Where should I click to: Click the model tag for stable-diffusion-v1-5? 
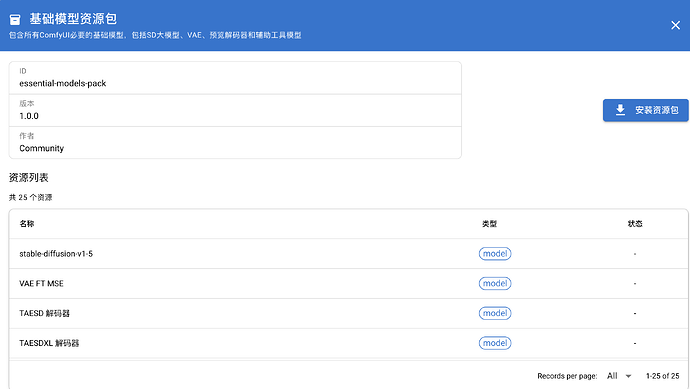495,254
